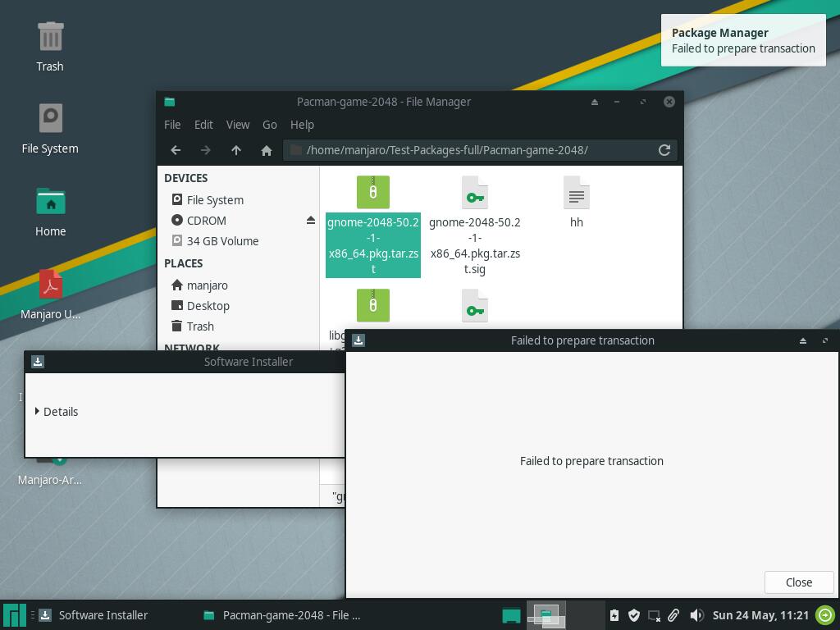Click the path location bar
The height and width of the screenshot is (630, 840).
(x=470, y=151)
